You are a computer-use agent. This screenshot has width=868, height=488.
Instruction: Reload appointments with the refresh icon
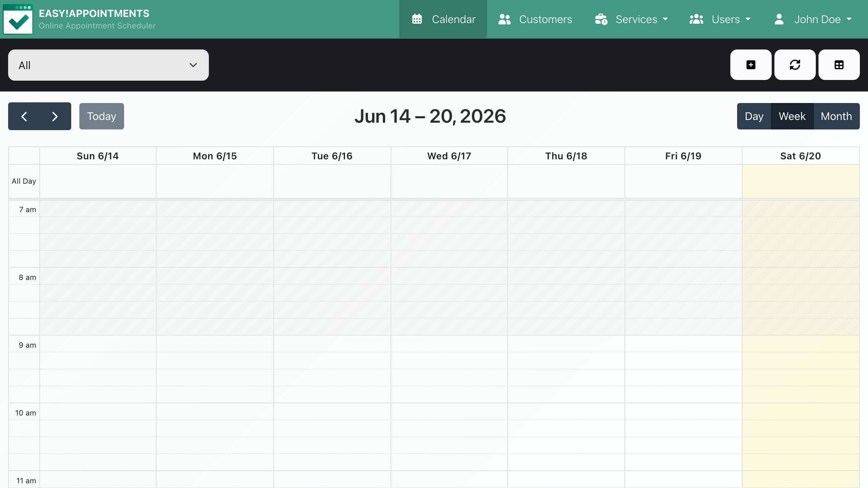795,65
